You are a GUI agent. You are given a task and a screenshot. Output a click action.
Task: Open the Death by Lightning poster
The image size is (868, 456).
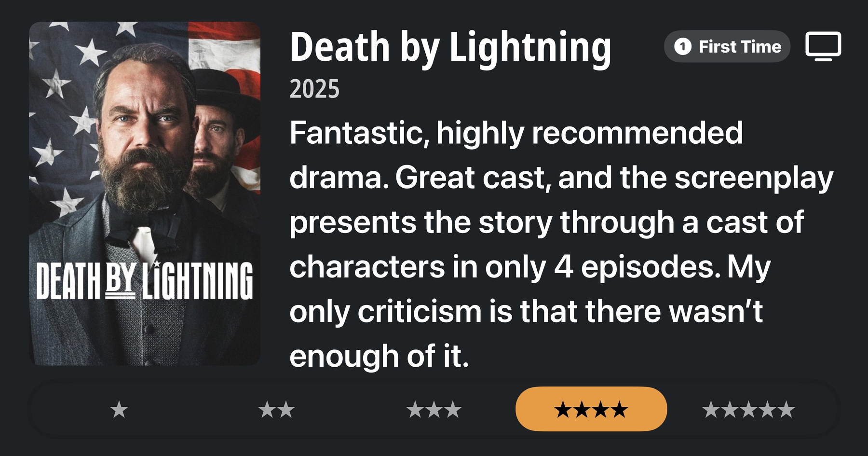click(145, 193)
